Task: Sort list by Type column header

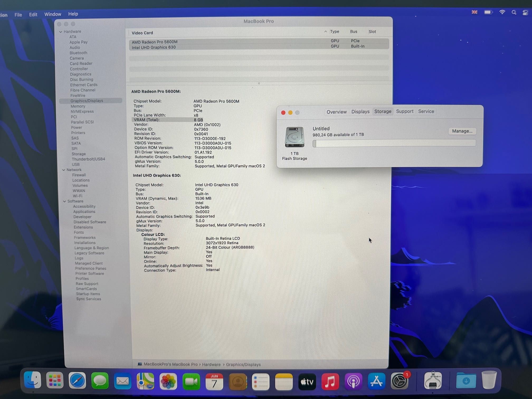Action: pyautogui.click(x=334, y=32)
